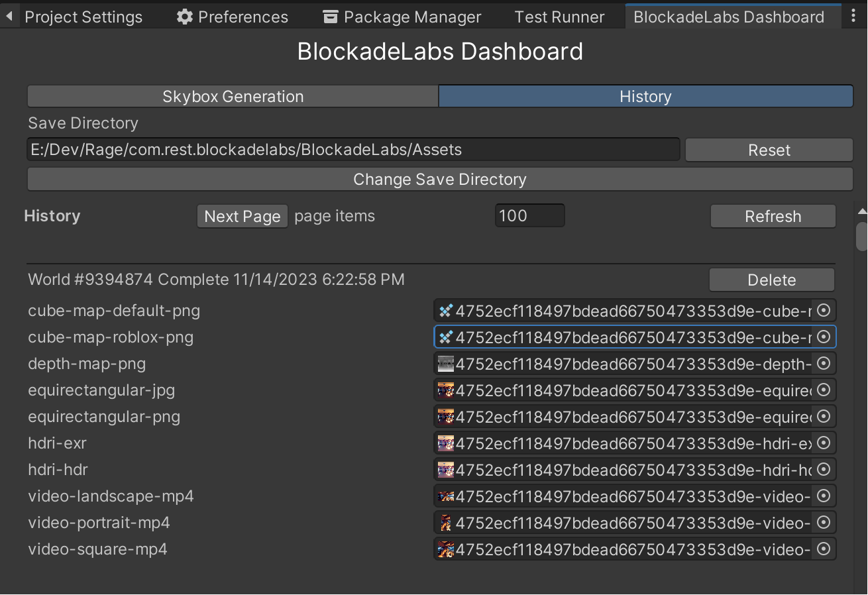Go to Next Page of history
Screen dimensions: 868x595
242,217
